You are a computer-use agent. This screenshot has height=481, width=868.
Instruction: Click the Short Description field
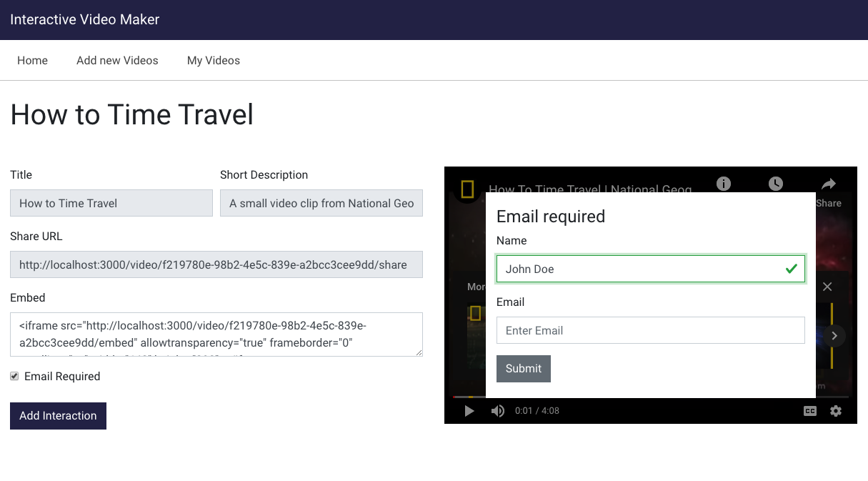point(321,203)
